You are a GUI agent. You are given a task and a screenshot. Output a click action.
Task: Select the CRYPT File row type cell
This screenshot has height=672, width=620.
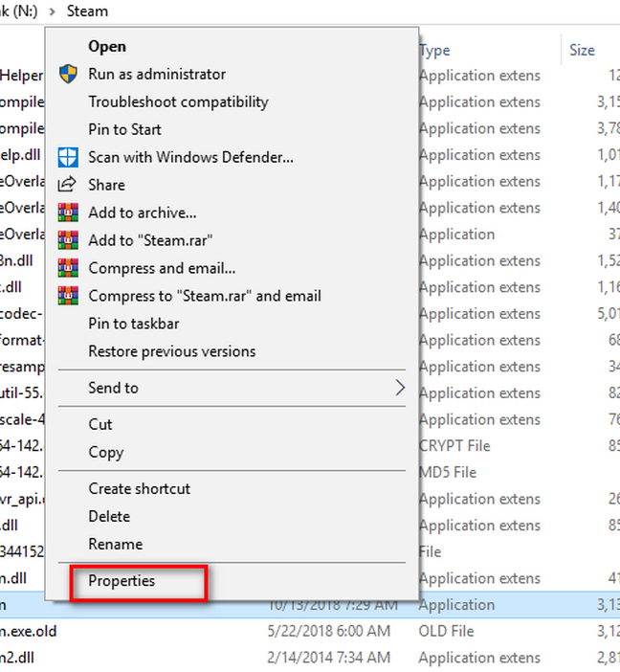coord(454,446)
